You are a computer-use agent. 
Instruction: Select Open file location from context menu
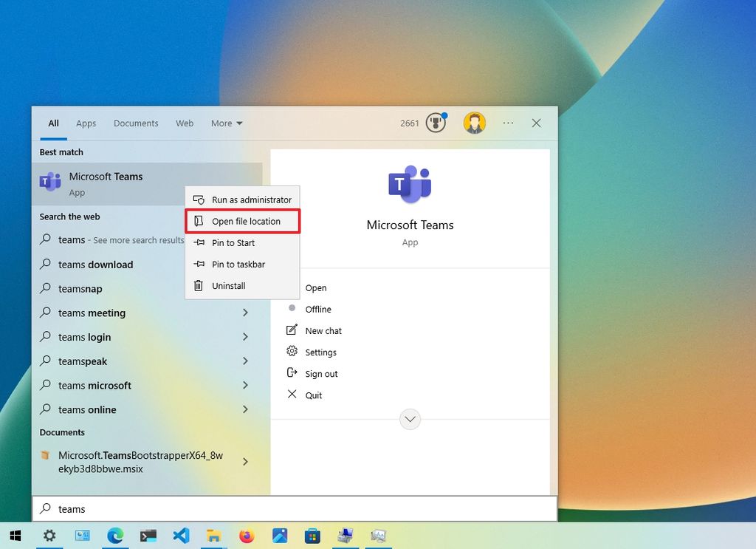click(x=243, y=221)
